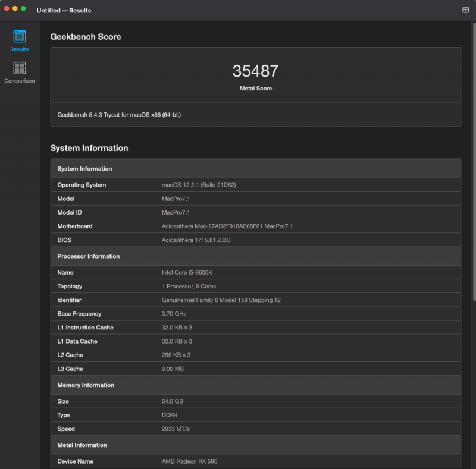Select the 35487 Metal score number

click(255, 71)
